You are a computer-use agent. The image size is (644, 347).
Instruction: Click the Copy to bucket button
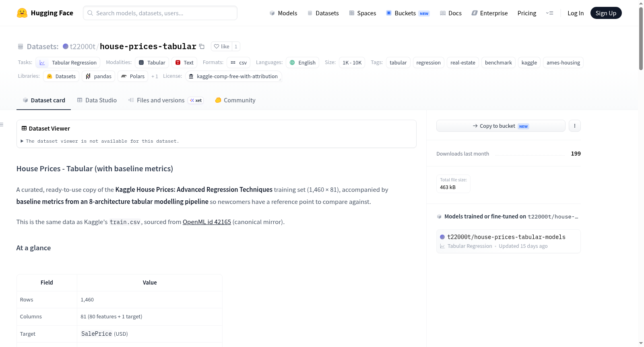(501, 126)
